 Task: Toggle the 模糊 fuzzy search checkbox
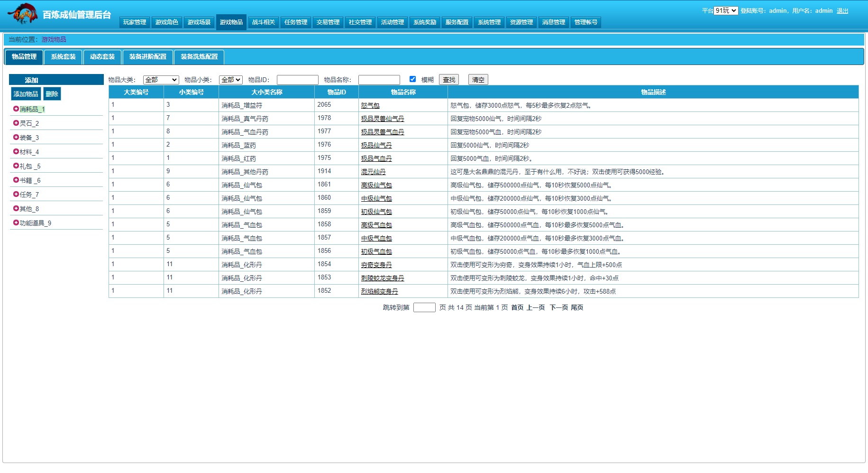click(x=412, y=79)
